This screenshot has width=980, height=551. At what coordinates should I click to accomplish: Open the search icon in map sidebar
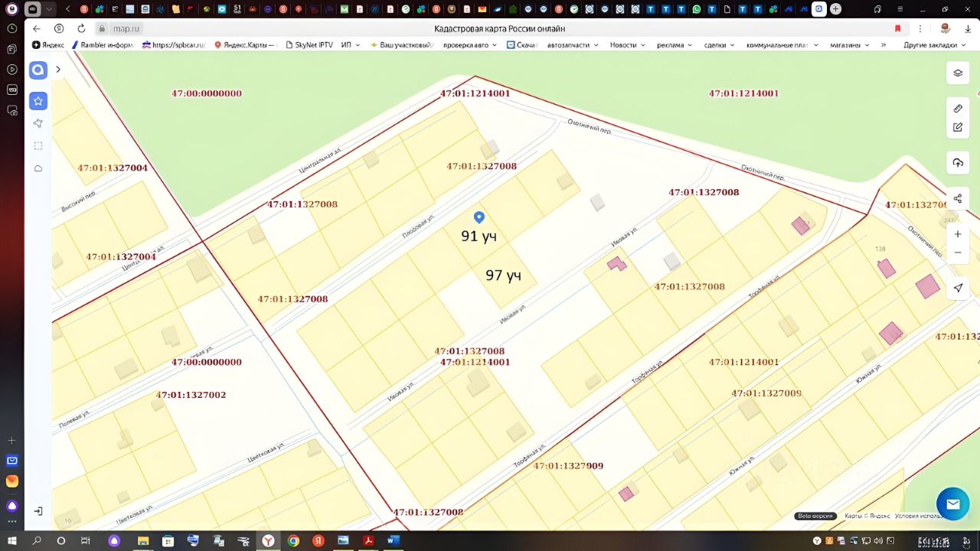click(38, 70)
